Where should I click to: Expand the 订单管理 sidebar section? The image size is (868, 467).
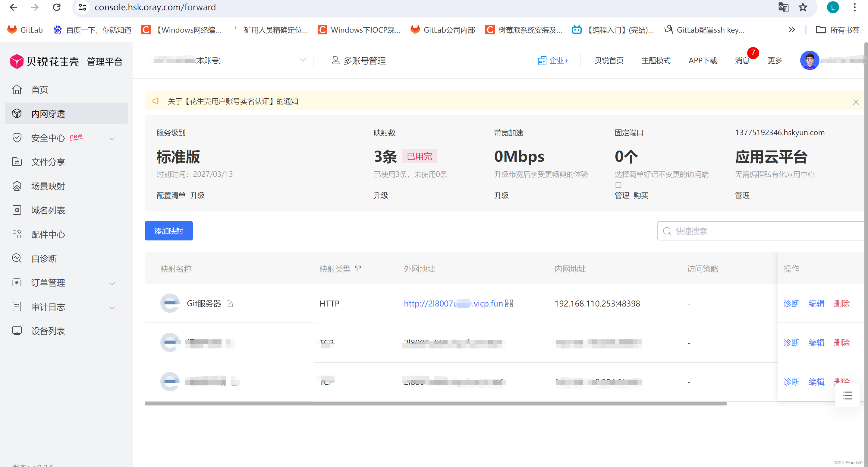point(112,283)
